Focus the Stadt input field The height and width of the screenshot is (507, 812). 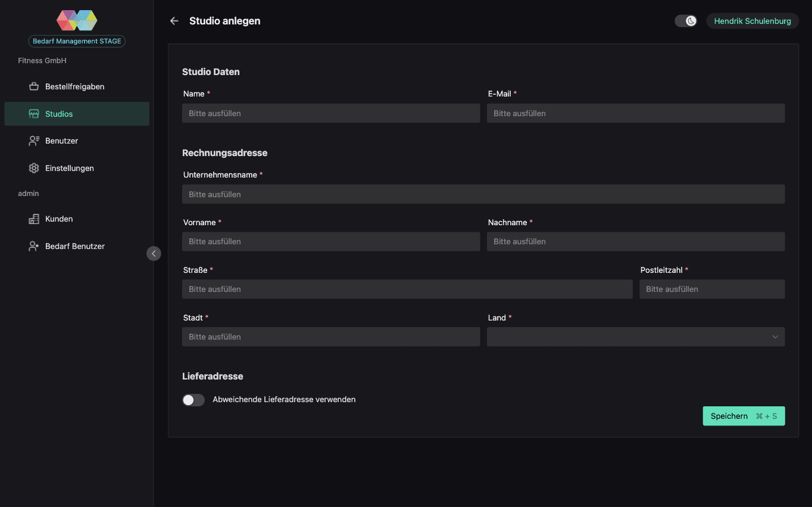(x=331, y=337)
